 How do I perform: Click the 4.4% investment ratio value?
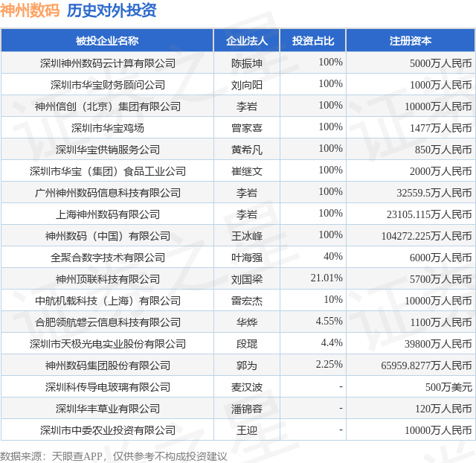332,342
